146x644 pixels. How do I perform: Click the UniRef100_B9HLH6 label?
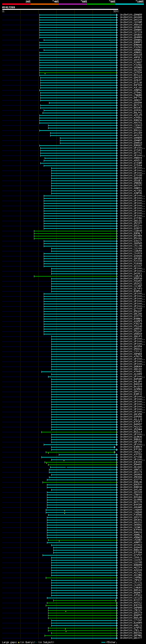[x=131, y=482]
